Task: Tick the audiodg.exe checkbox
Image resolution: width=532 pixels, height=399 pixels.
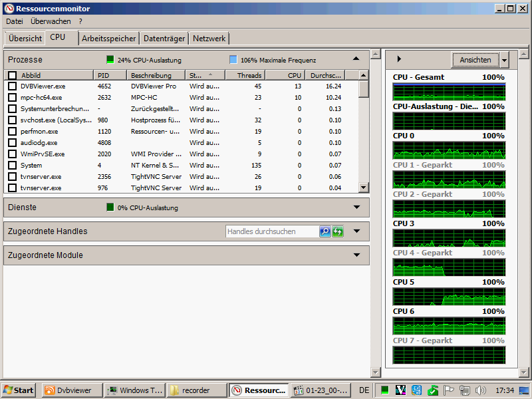Action: (12, 143)
